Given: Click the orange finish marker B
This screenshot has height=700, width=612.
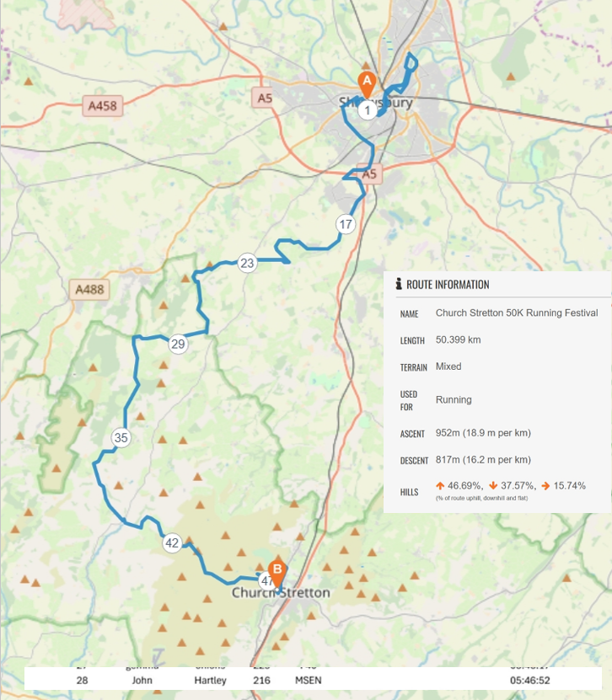Looking at the screenshot, I should pyautogui.click(x=276, y=572).
